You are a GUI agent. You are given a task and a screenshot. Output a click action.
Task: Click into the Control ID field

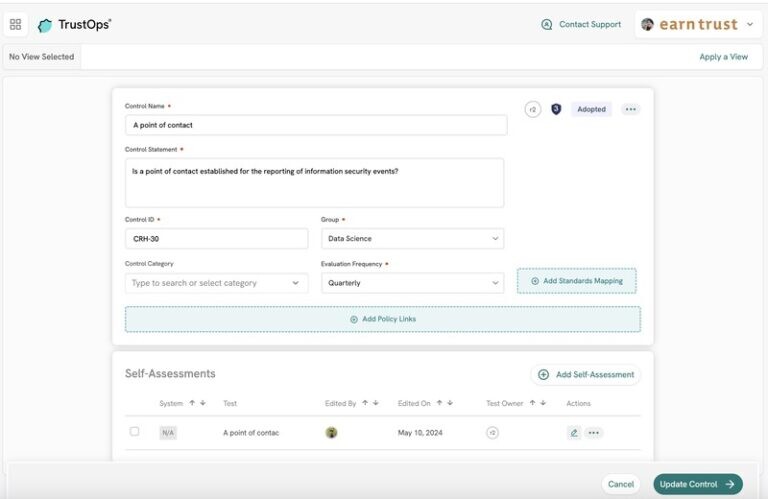(x=216, y=239)
